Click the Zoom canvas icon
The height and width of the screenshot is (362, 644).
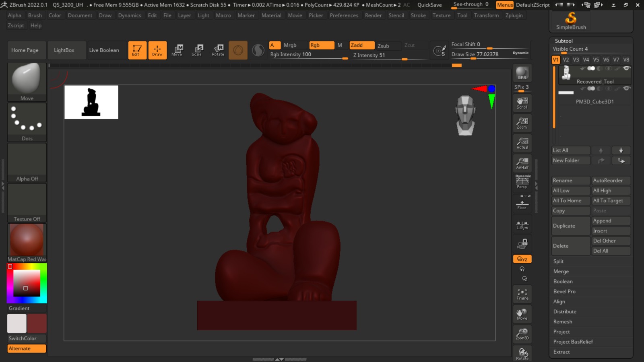click(522, 123)
